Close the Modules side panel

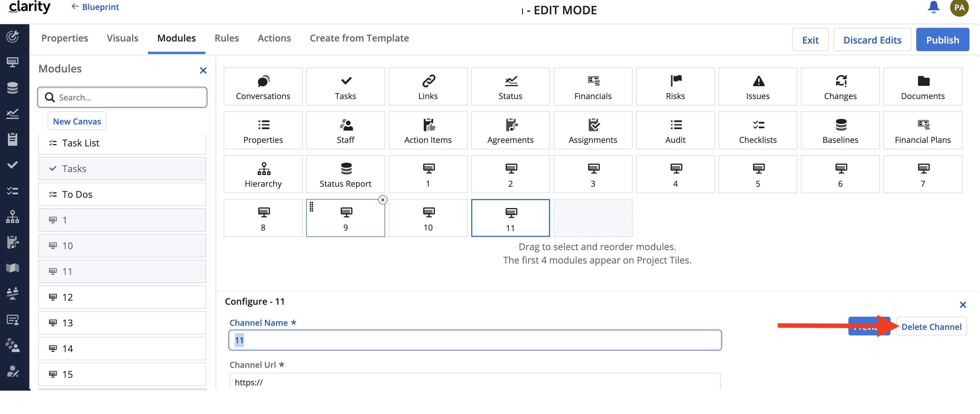tap(203, 70)
